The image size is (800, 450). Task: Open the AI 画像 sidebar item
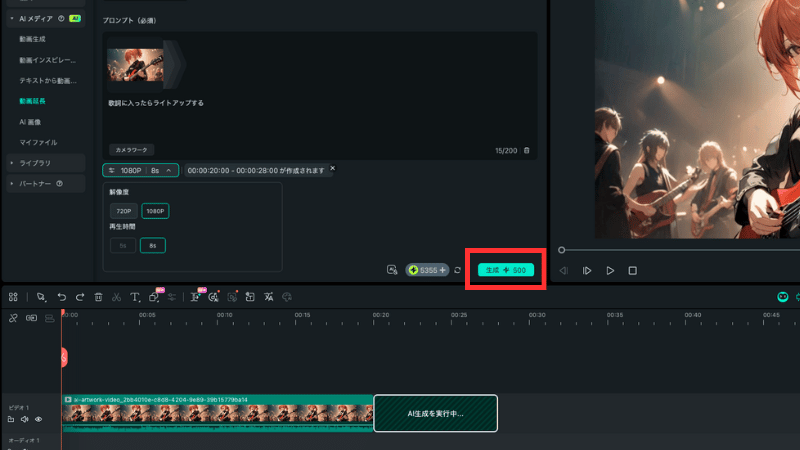click(30, 121)
